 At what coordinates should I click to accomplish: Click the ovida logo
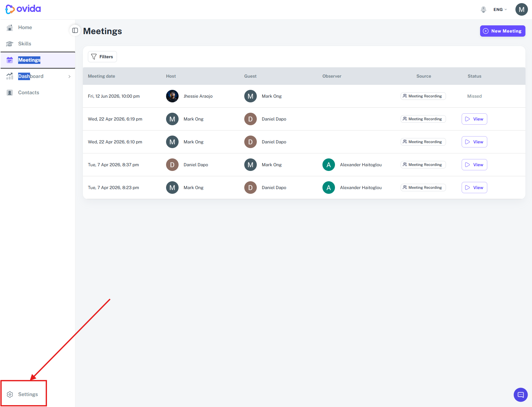23,9
